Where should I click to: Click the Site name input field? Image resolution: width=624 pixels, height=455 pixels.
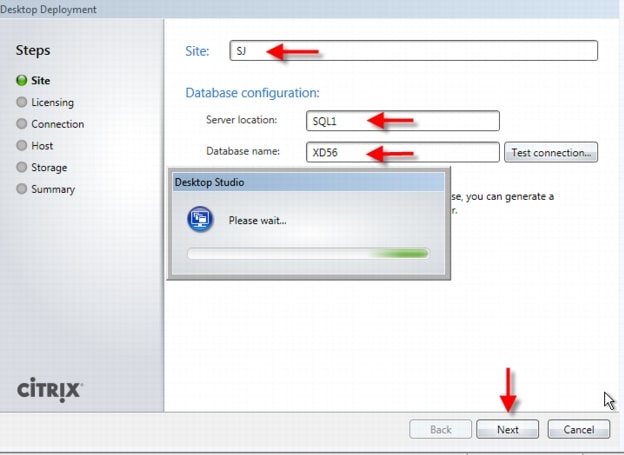point(413,51)
